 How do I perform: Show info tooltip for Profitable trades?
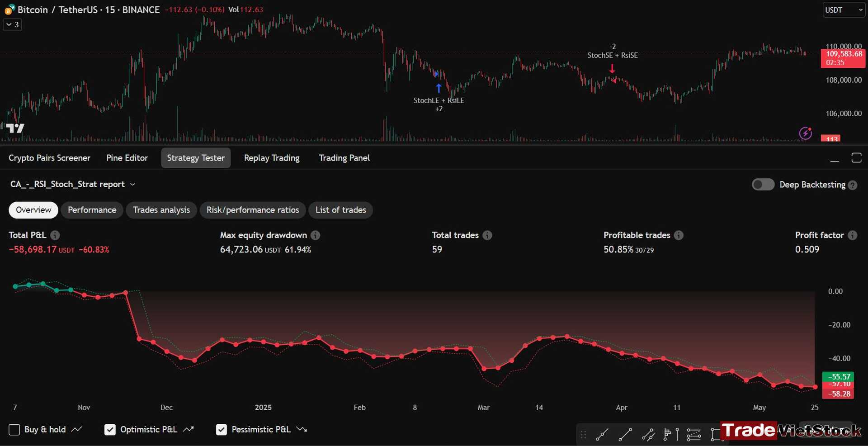679,235
